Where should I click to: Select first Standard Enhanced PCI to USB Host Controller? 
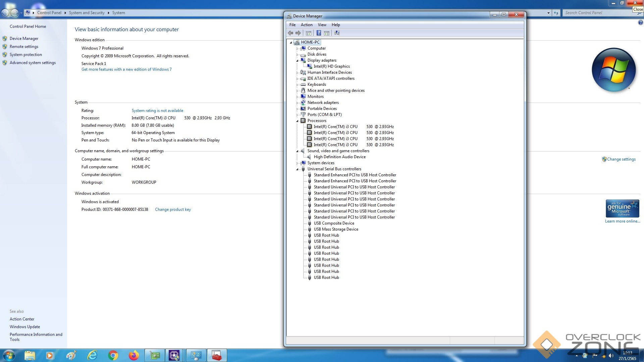tap(355, 175)
